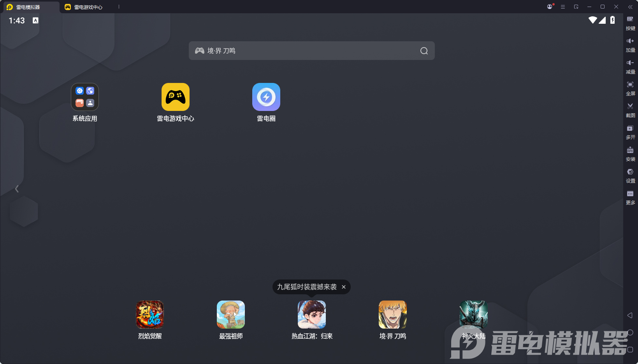This screenshot has height=364, width=638.
Task: Launch the 最强祖师 game
Action: 231,315
